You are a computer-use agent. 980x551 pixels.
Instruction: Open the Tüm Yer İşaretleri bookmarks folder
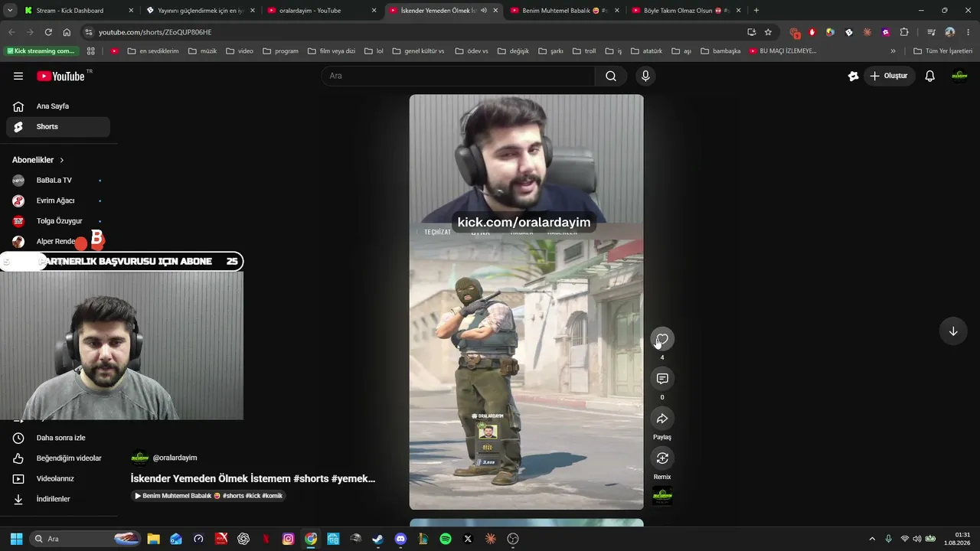click(x=943, y=51)
